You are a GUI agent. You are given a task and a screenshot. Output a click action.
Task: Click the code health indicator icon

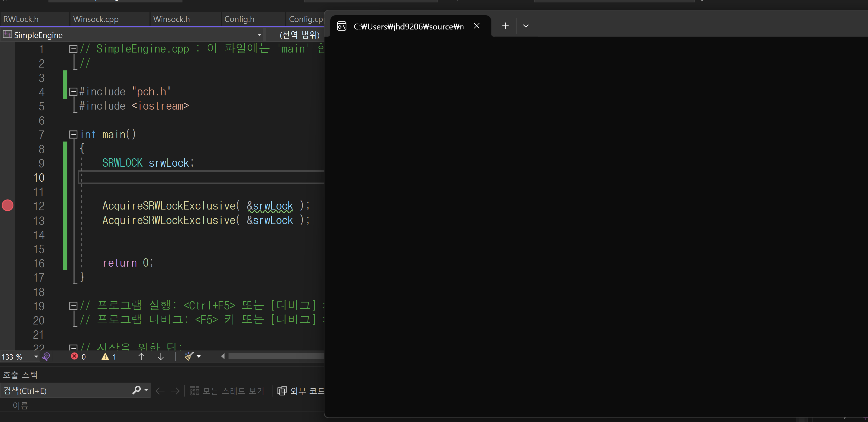click(x=47, y=357)
